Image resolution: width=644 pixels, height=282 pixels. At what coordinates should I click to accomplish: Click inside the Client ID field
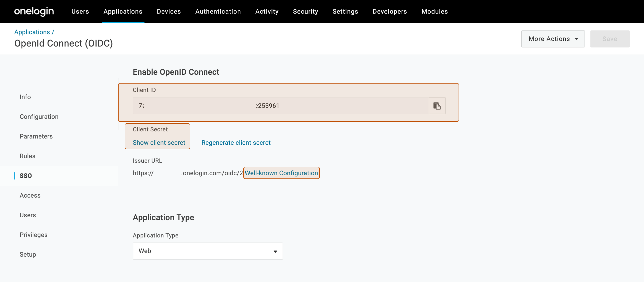(275, 106)
